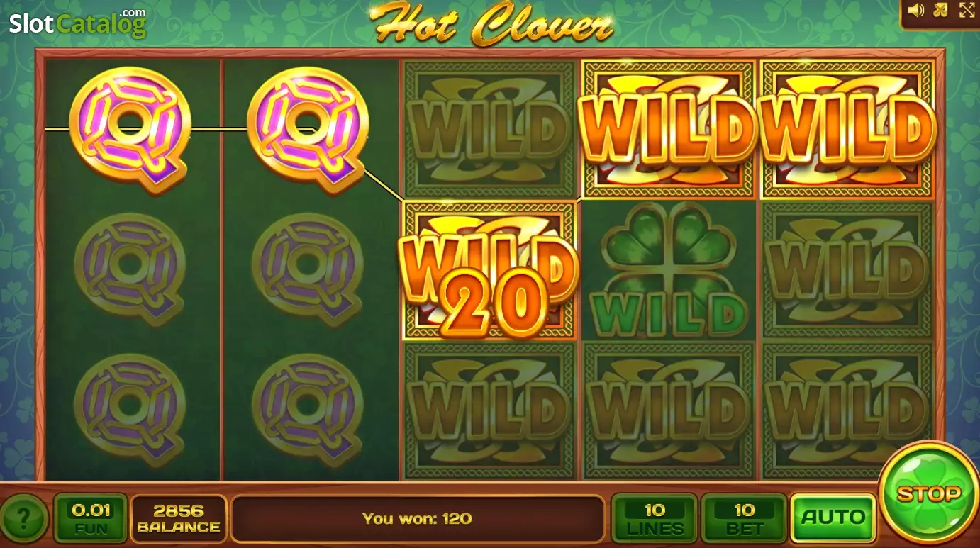Change the BET value of 10
The width and height of the screenshot is (980, 548).
744,518
